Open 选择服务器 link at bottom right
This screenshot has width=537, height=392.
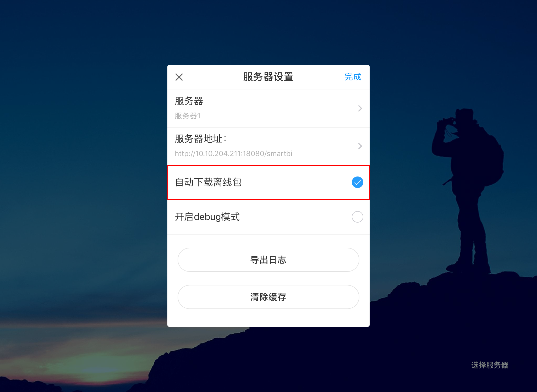pos(490,365)
